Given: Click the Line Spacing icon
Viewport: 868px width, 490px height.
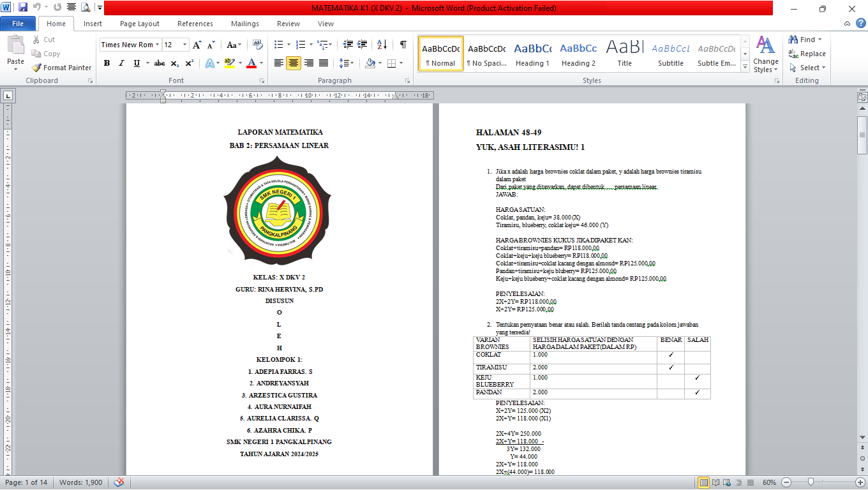Looking at the screenshot, I should [345, 63].
